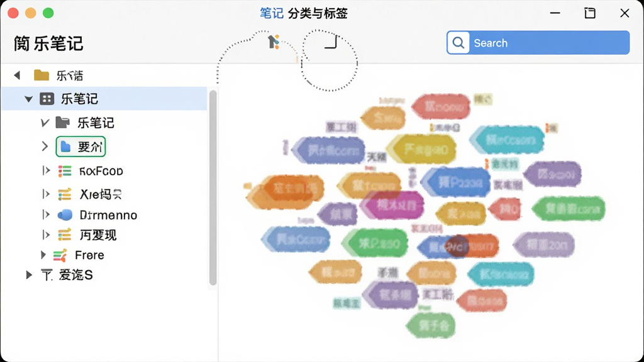Click the dark folder icon of sub-item 乐笔记
644x362 pixels.
tap(62, 123)
